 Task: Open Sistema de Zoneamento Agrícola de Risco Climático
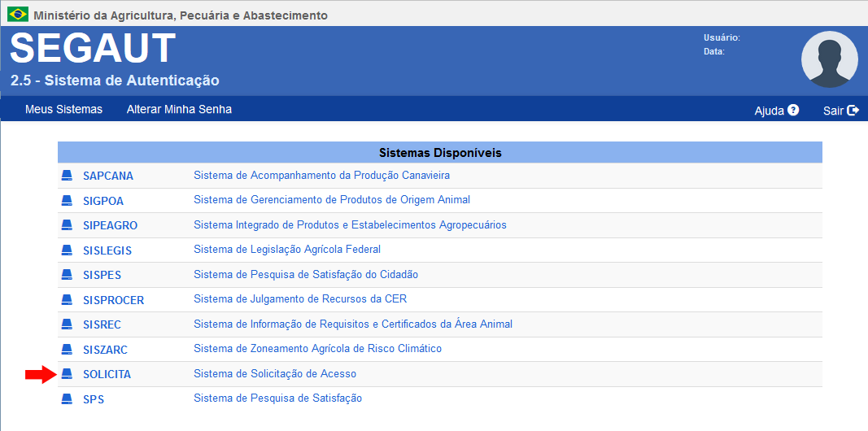pyautogui.click(x=317, y=349)
